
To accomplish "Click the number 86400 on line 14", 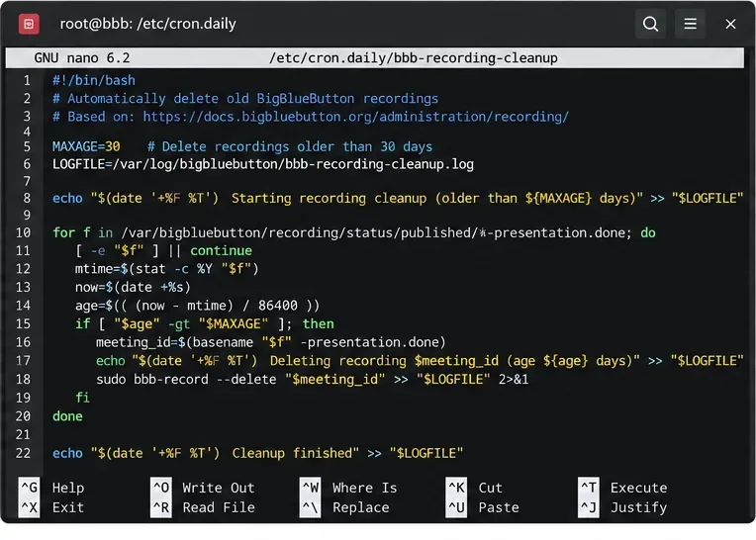I will (x=278, y=306).
